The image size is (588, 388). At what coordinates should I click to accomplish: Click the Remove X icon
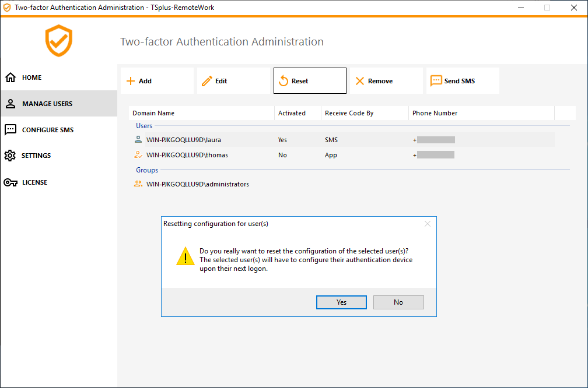[x=360, y=81]
